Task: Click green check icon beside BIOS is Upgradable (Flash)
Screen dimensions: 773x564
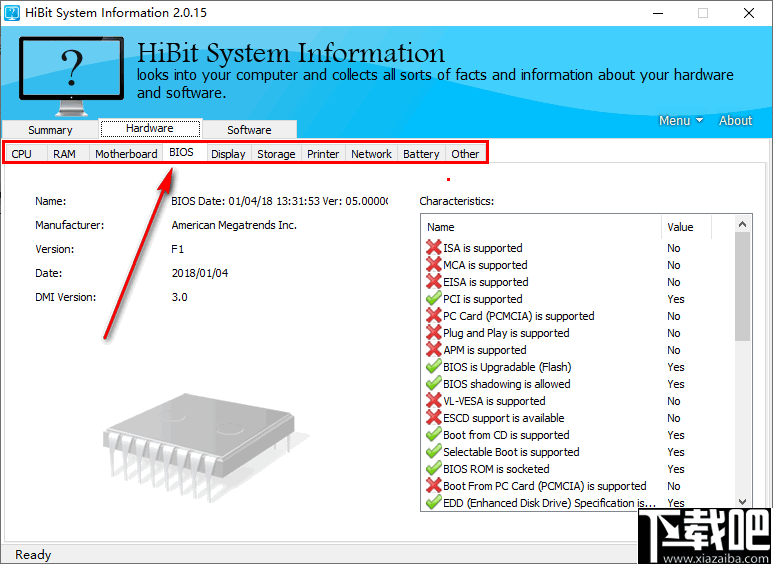Action: [x=433, y=367]
